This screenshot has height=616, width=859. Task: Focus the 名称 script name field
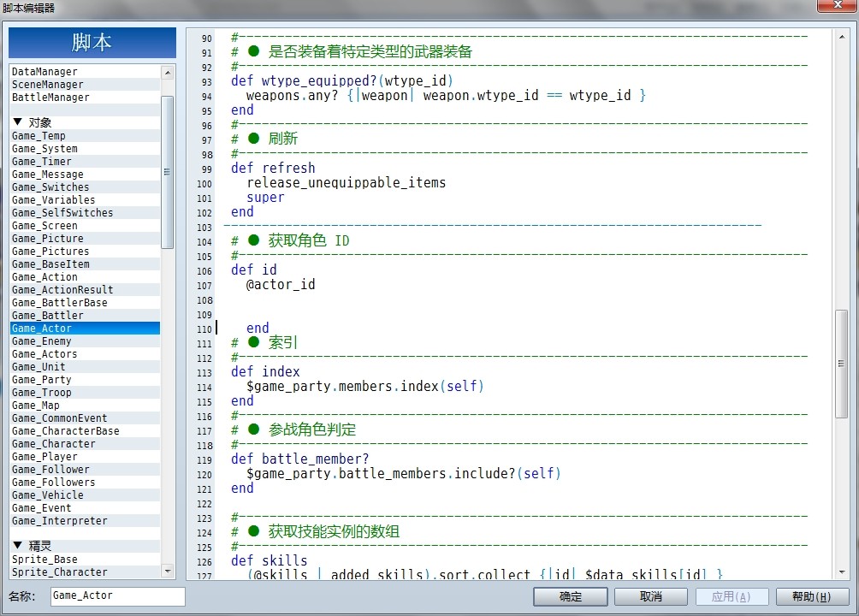(118, 596)
